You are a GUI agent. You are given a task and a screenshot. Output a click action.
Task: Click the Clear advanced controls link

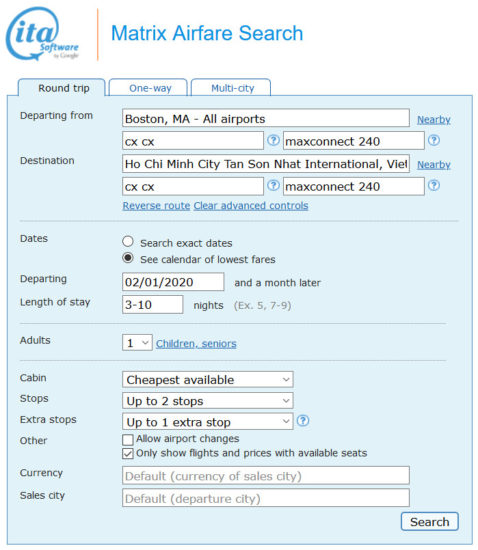(x=251, y=206)
